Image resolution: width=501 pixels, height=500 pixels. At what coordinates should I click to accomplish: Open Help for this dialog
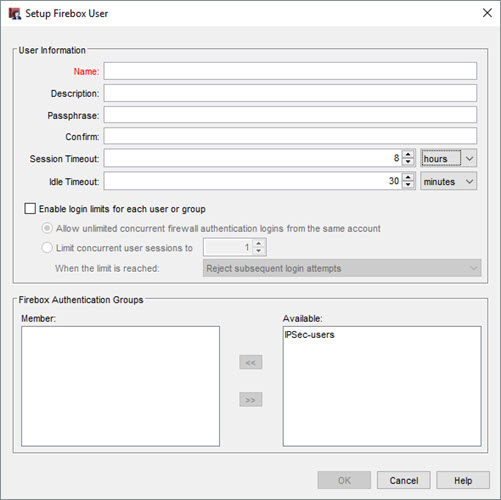[x=463, y=480]
